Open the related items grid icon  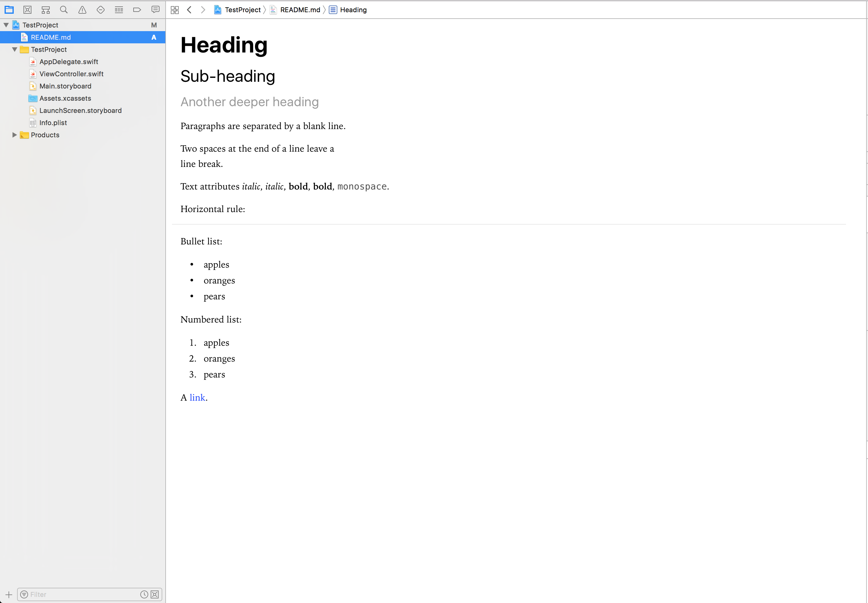click(x=175, y=9)
